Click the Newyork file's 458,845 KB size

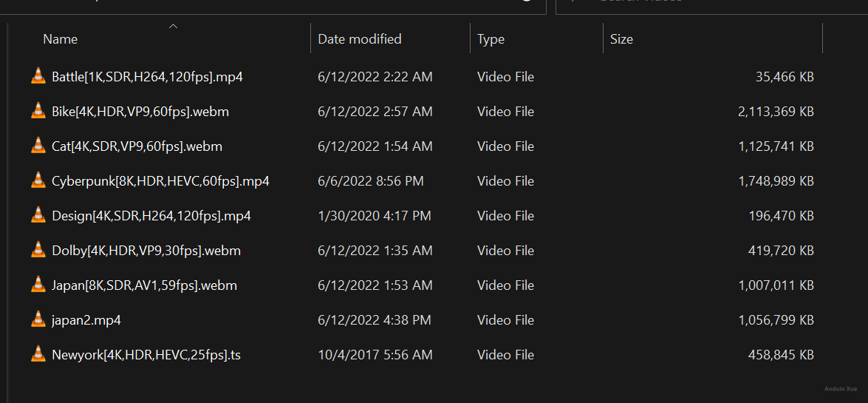781,355
